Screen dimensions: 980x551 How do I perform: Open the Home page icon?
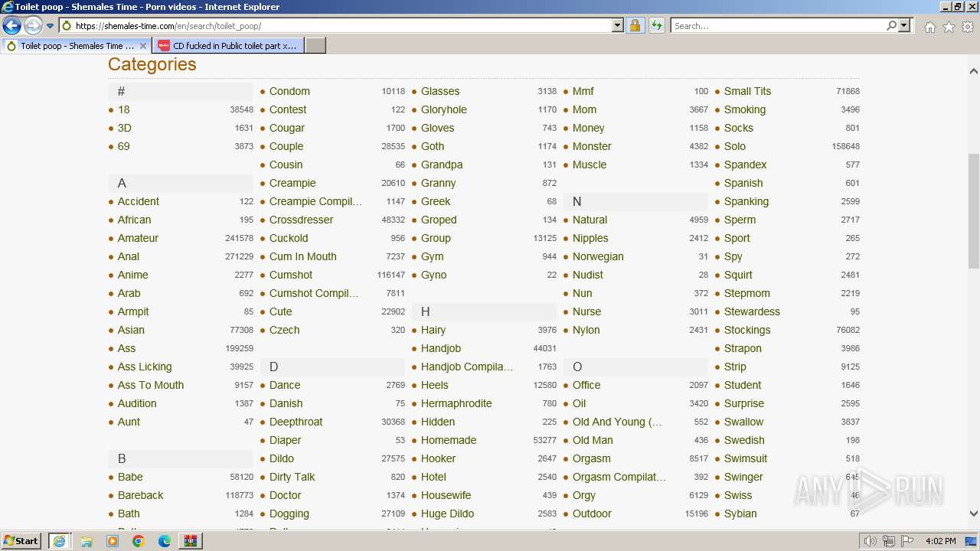pyautogui.click(x=929, y=27)
